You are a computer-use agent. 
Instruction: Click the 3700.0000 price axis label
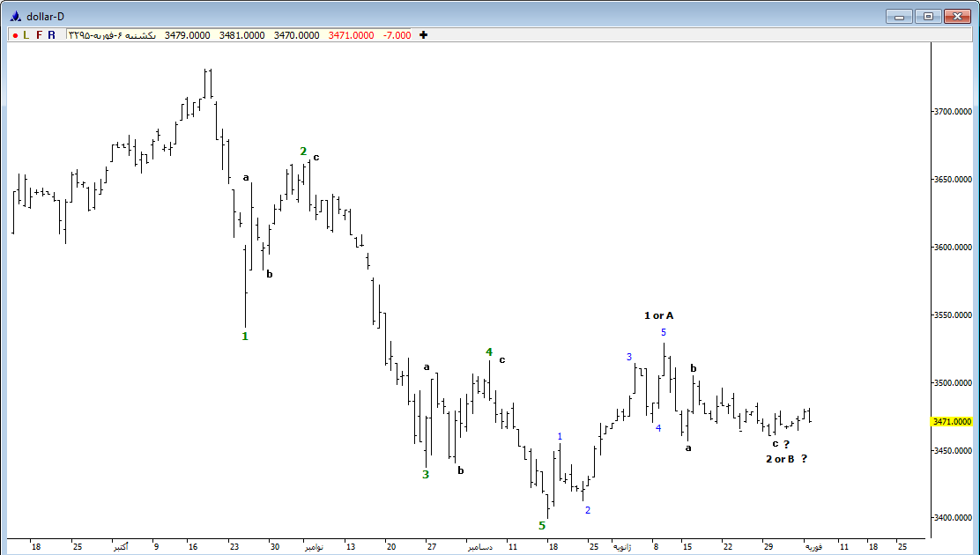954,112
